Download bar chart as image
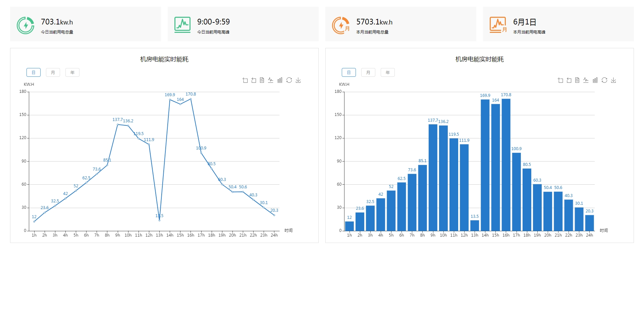Screen dimensions: 644x314 tap(613, 80)
